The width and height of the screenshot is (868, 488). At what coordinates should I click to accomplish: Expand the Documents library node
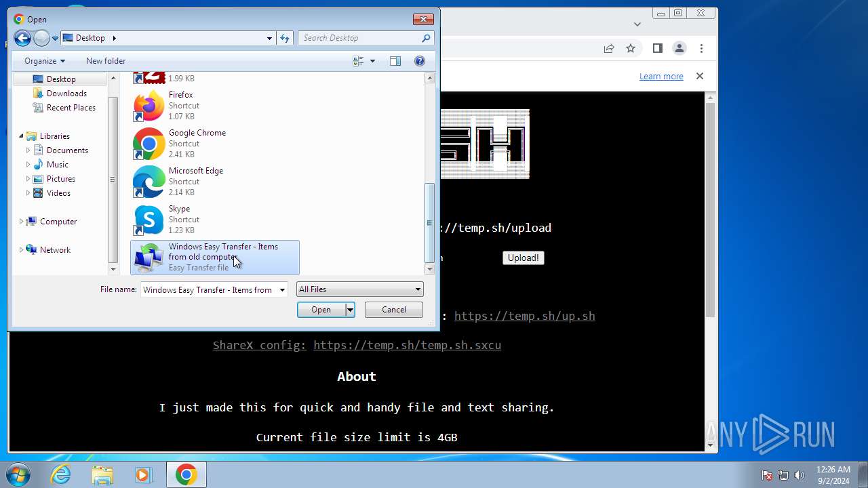click(28, 150)
